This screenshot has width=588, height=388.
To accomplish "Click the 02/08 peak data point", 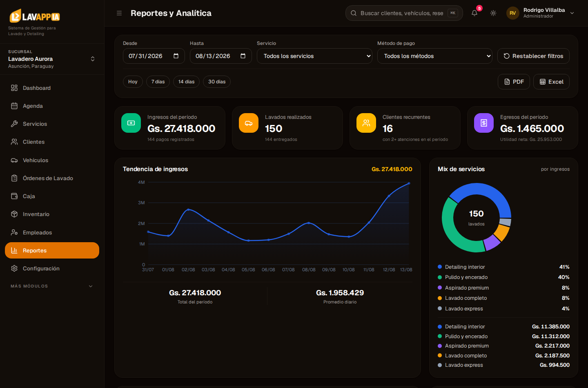I will pos(188,210).
